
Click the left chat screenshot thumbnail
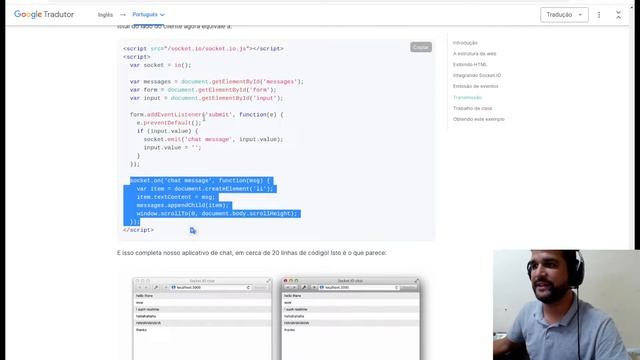(x=202, y=318)
